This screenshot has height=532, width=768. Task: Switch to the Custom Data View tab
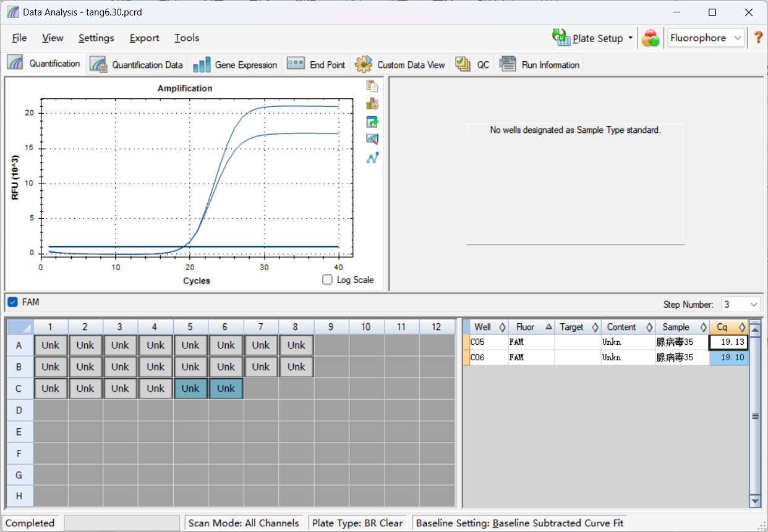click(400, 64)
